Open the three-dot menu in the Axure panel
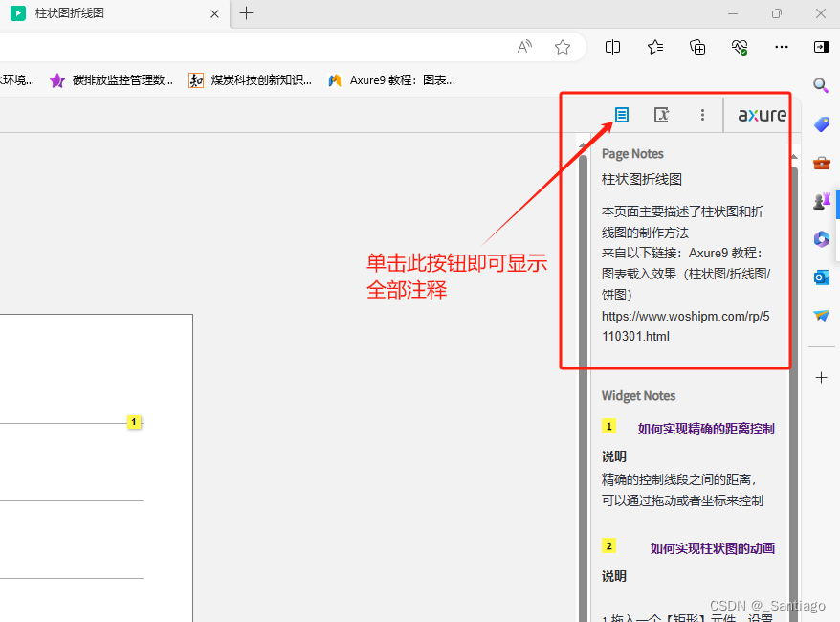The width and height of the screenshot is (840, 622). tap(702, 114)
